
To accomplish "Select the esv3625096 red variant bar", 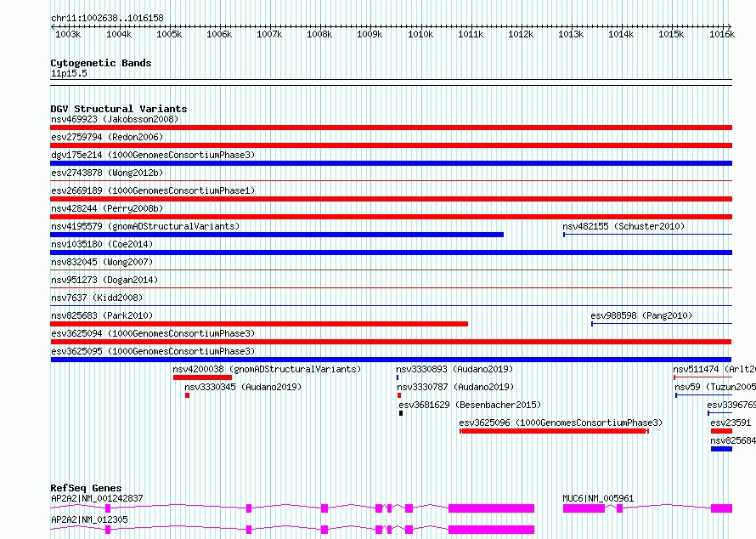I will (555, 431).
